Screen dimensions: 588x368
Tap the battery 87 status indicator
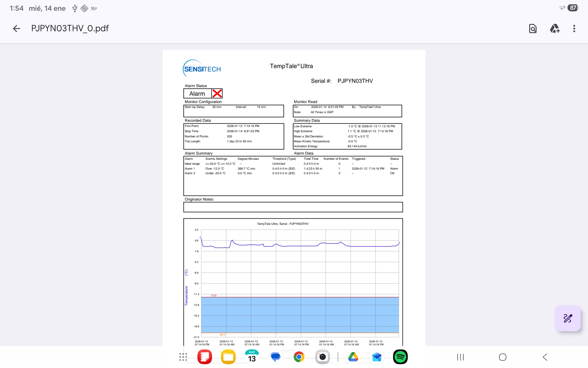(x=573, y=8)
